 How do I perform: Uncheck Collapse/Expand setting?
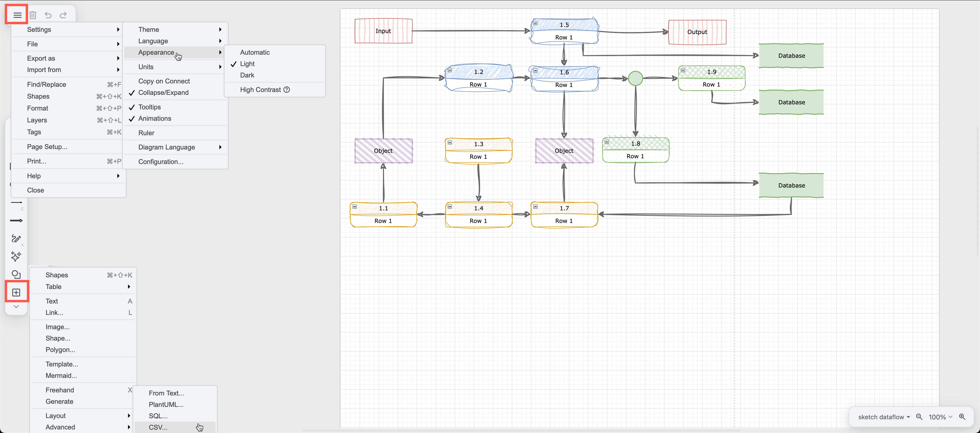point(175,92)
